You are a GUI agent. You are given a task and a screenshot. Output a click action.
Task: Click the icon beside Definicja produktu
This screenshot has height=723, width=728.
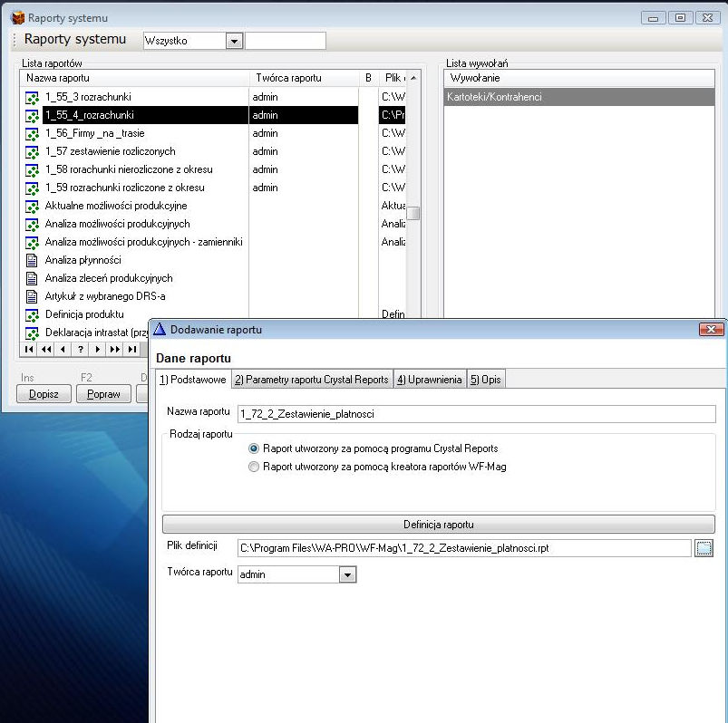click(x=32, y=314)
